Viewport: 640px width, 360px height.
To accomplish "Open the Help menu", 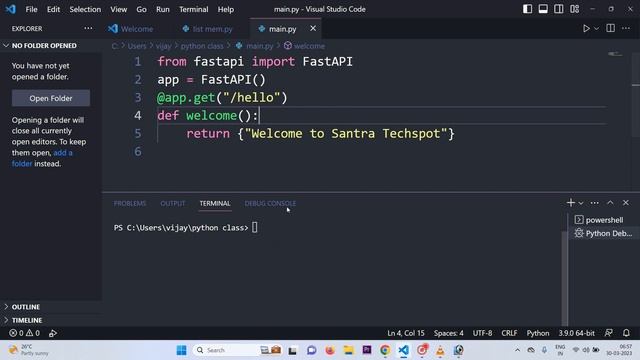I will pos(225,9).
